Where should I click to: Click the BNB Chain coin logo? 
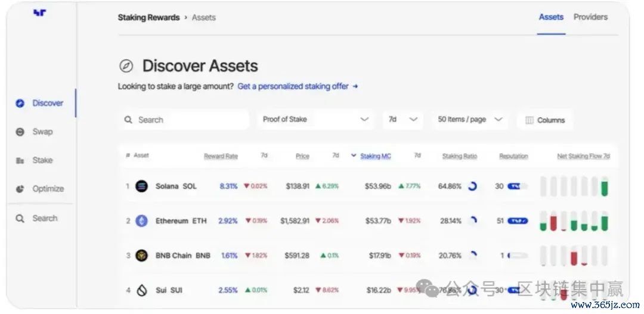pos(142,255)
